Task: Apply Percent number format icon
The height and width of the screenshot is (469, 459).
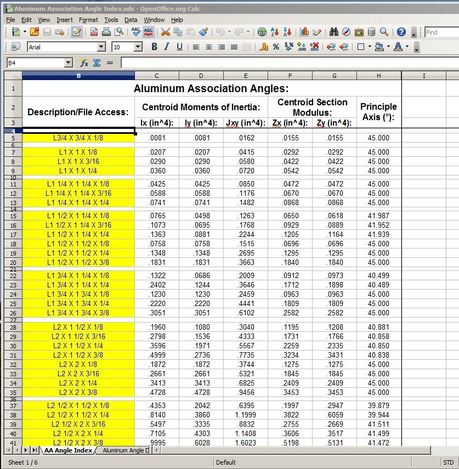Action: [x=276, y=47]
